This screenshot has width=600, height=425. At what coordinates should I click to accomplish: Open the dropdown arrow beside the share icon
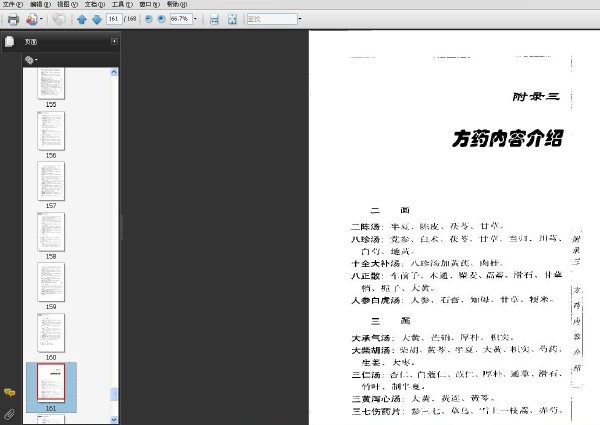pyautogui.click(x=41, y=19)
